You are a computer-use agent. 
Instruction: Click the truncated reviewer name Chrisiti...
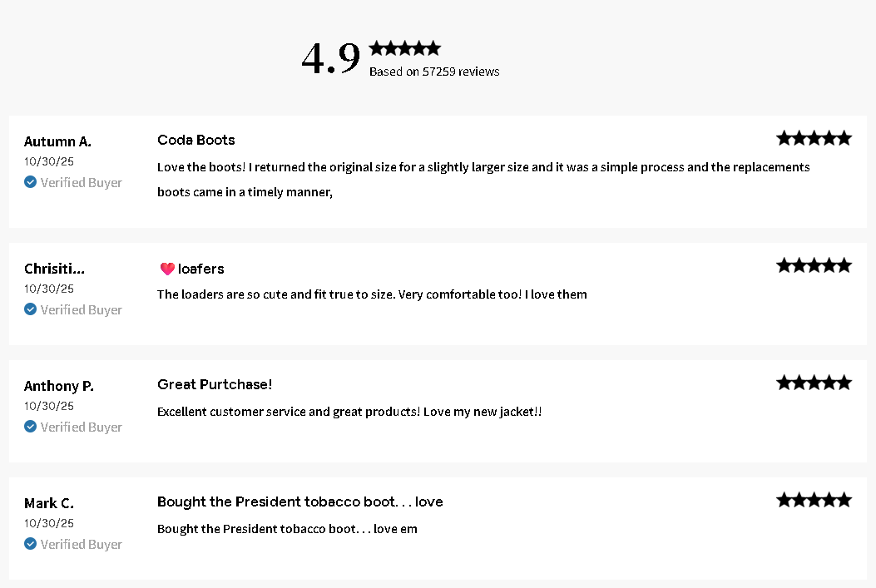[x=54, y=269]
